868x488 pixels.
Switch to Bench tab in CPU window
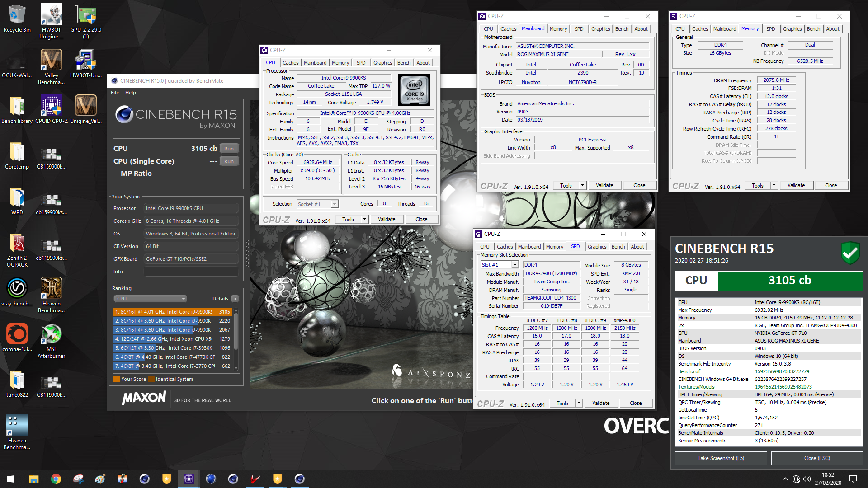pos(404,63)
